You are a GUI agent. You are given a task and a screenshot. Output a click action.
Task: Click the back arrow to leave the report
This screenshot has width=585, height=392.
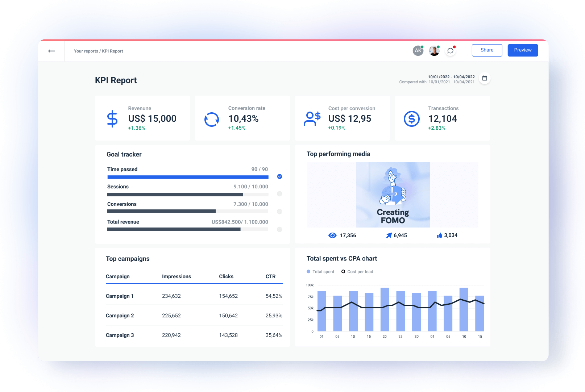[51, 51]
